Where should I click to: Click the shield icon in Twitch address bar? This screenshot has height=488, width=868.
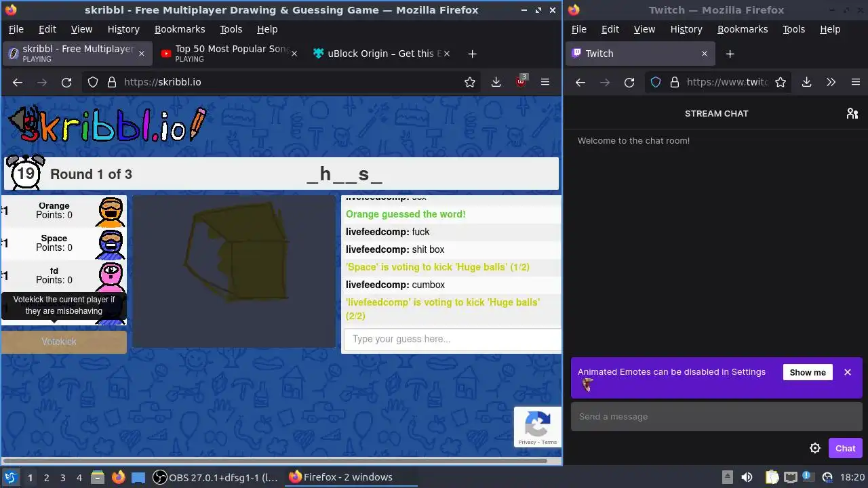pos(656,82)
